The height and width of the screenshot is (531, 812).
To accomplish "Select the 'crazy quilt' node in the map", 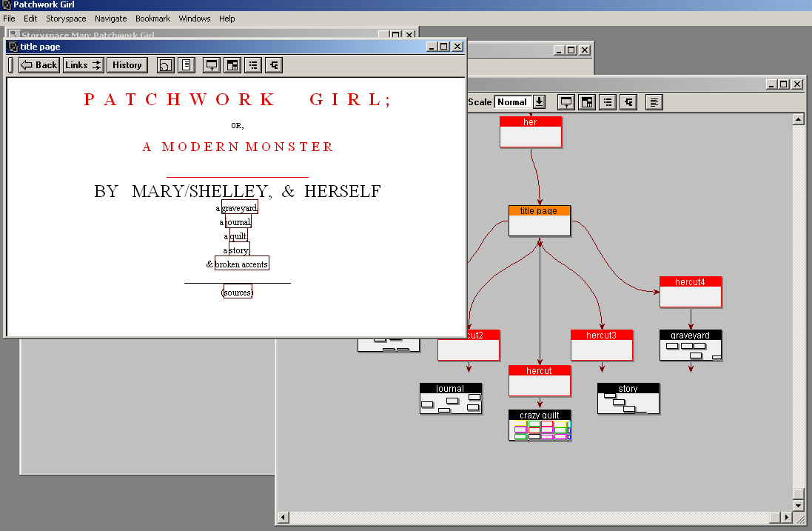I will [539, 425].
